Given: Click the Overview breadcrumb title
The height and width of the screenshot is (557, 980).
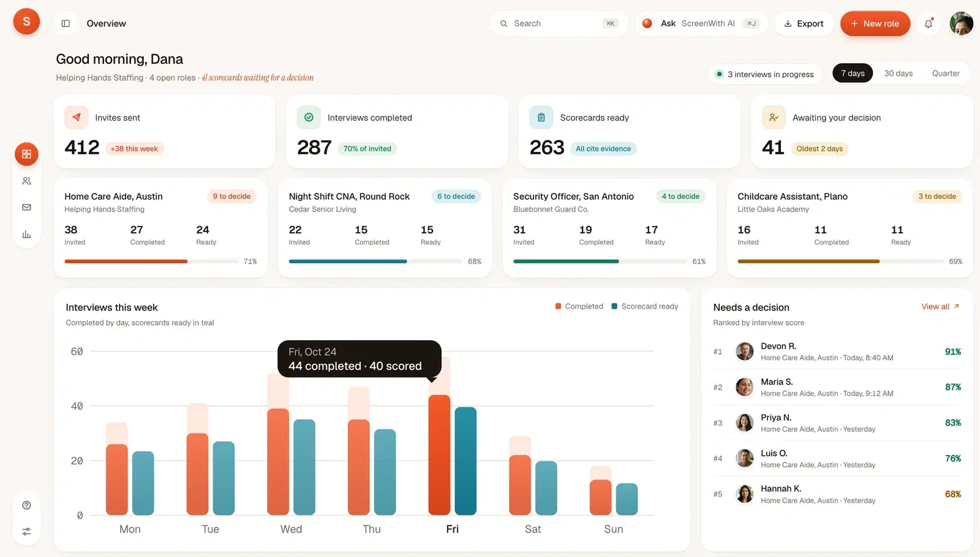Looking at the screenshot, I should pyautogui.click(x=106, y=23).
